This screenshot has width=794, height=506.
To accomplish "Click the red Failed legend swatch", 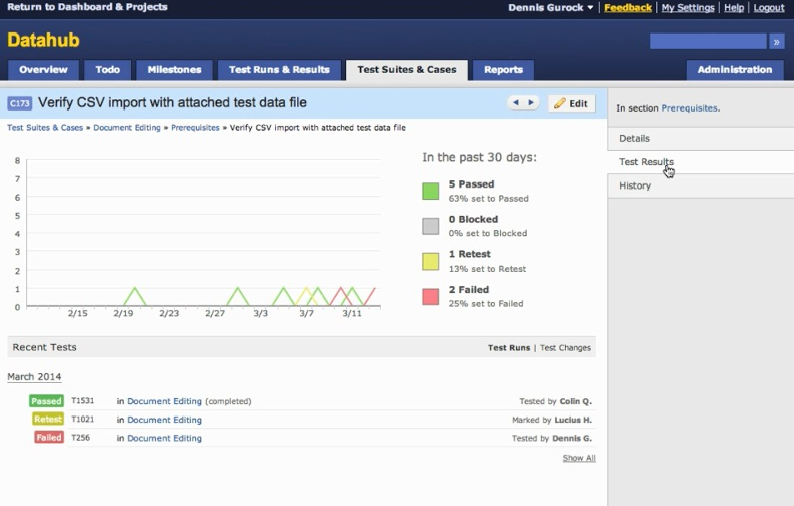I will click(430, 296).
